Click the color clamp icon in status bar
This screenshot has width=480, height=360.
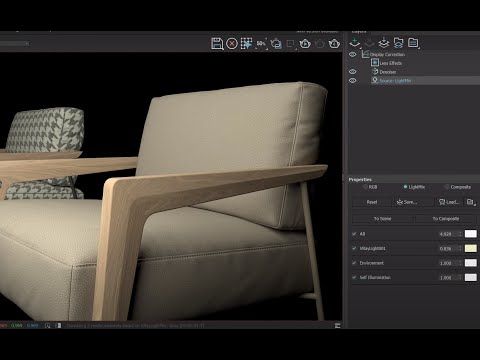[x=58, y=326]
